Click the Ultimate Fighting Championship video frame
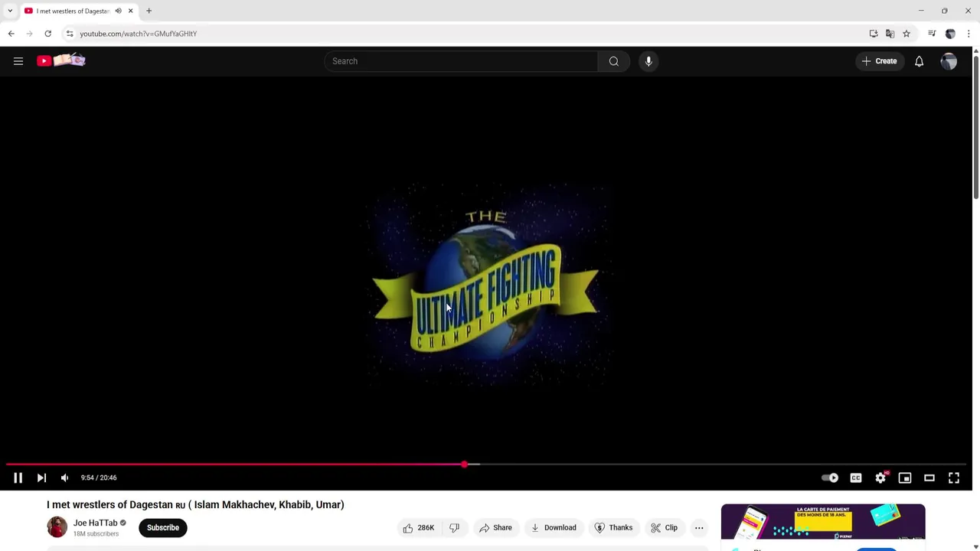The height and width of the screenshot is (551, 980). [486, 283]
